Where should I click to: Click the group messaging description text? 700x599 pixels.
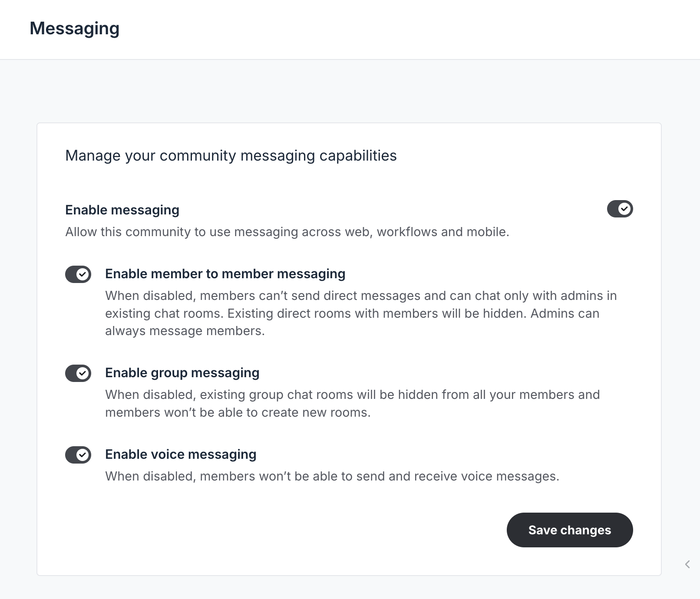coord(352,403)
